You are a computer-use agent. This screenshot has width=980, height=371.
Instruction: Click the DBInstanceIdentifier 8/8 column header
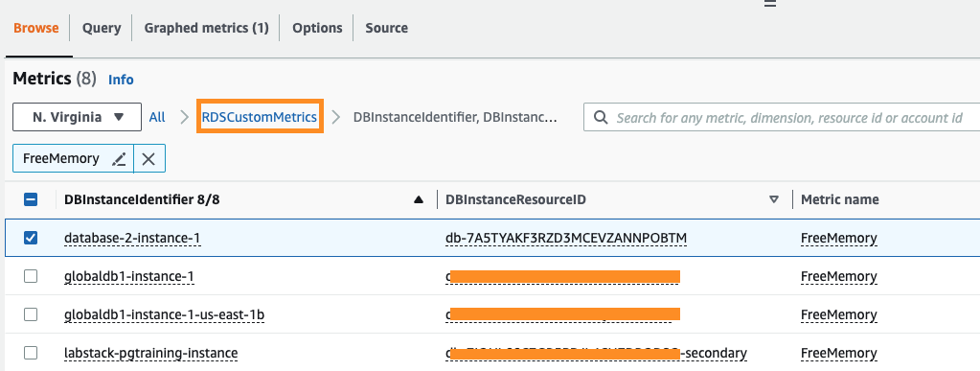[142, 199]
